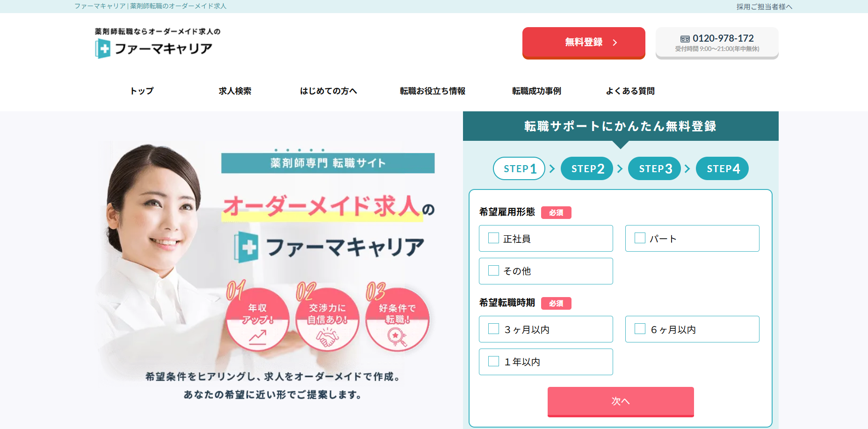
Task: Check the その他 employment option
Action: pyautogui.click(x=493, y=270)
